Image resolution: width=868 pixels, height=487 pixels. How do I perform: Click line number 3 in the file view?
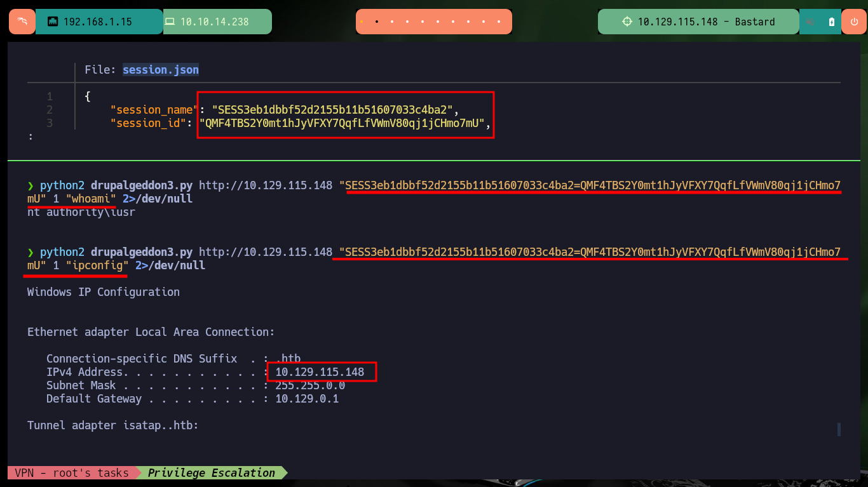pyautogui.click(x=50, y=123)
